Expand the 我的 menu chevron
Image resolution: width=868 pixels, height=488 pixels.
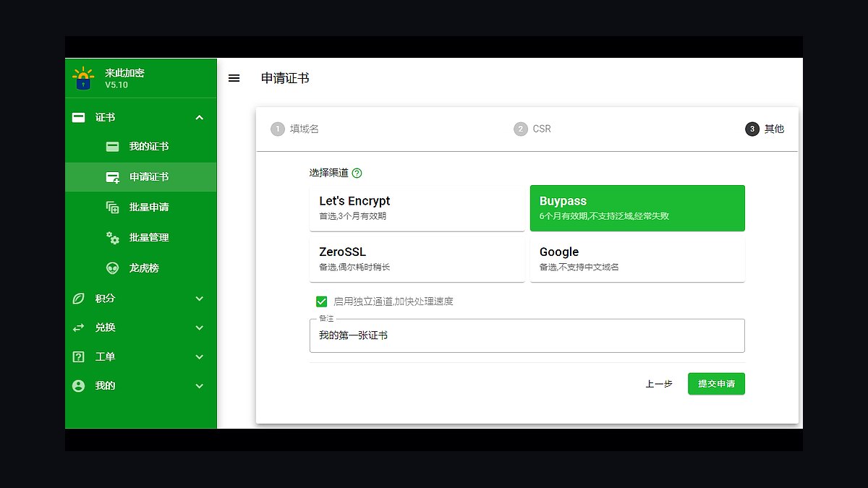coord(200,386)
